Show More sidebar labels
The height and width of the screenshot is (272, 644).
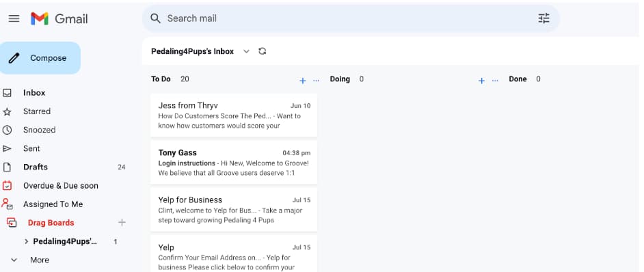point(40,260)
